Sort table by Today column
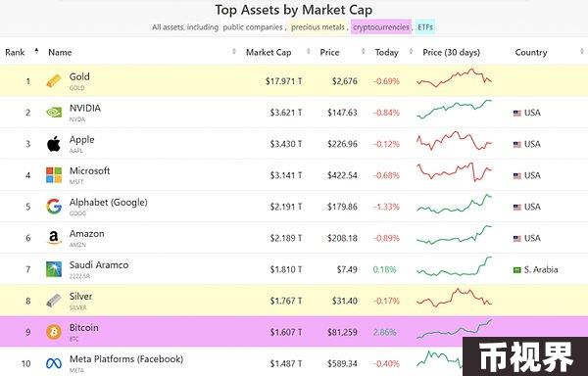 click(386, 53)
